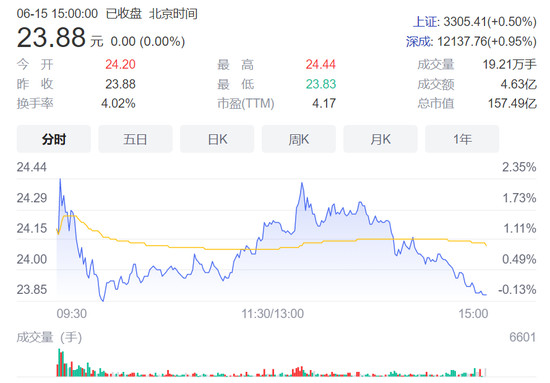Click the 24.00 price axis label
Screen dimensions: 550x383
click(x=32, y=259)
